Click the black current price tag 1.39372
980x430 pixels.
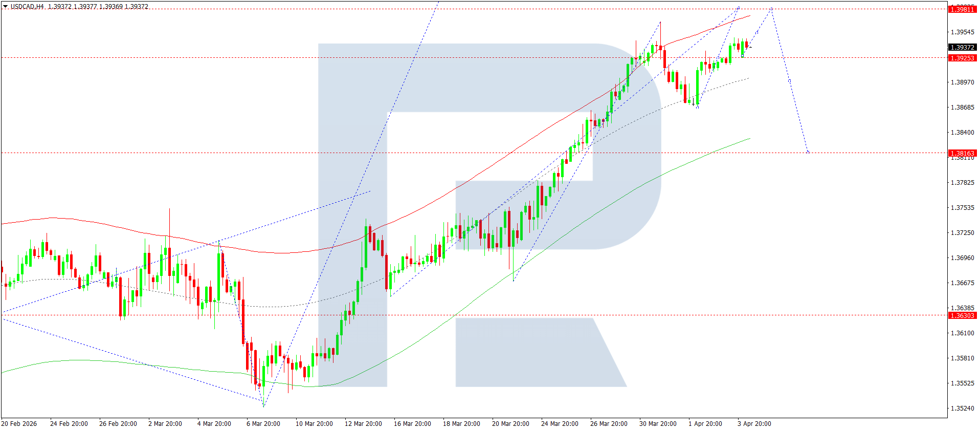(962, 47)
